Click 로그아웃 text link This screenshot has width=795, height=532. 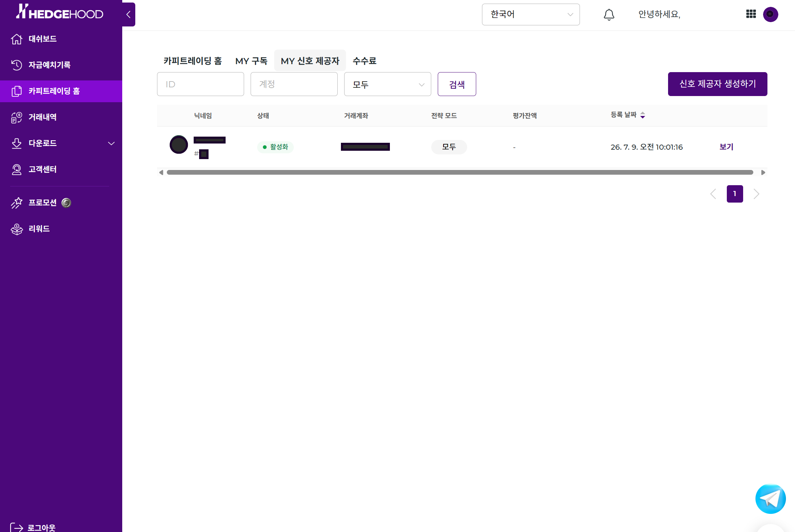pyautogui.click(x=42, y=528)
